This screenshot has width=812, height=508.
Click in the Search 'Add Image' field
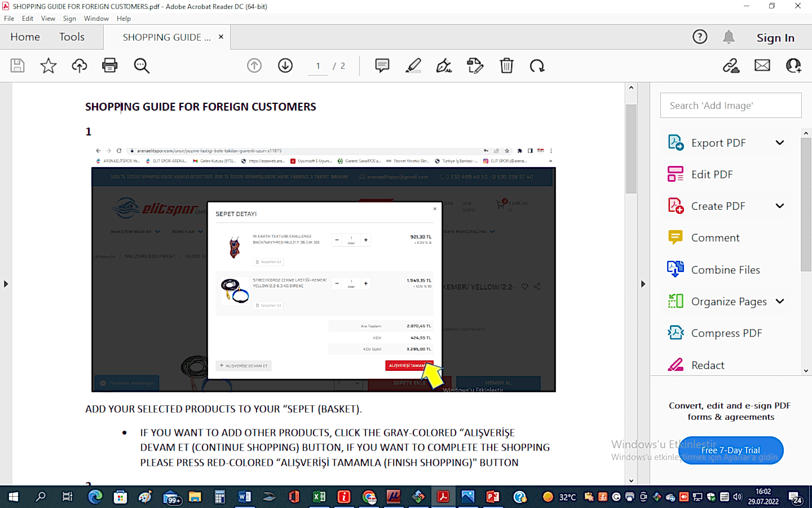pos(731,106)
